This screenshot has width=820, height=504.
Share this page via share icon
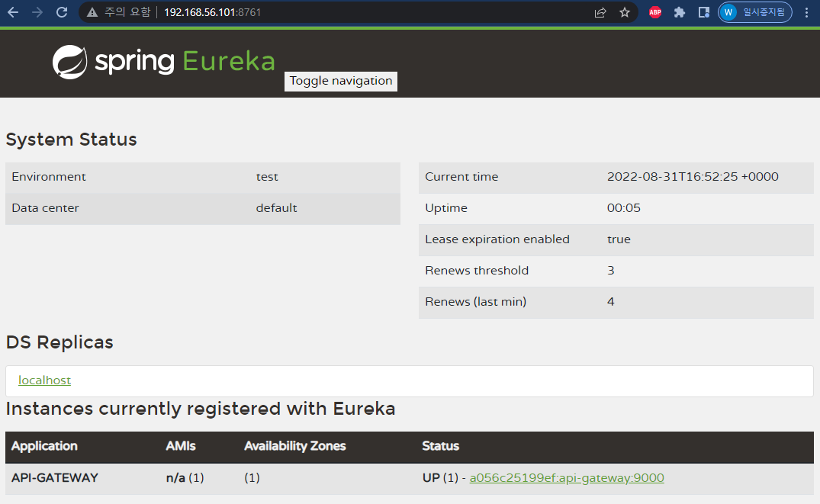point(600,12)
